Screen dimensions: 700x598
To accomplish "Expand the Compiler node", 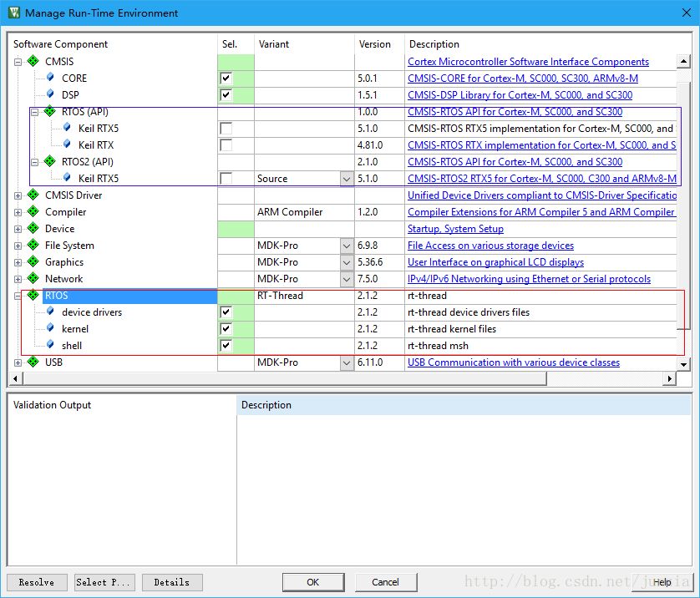I will pyautogui.click(x=18, y=212).
